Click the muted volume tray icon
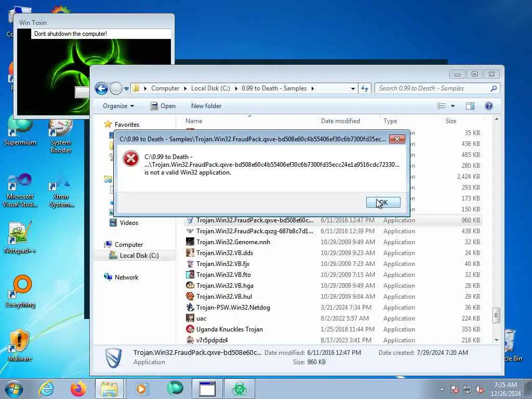The height and width of the screenshot is (399, 532). click(480, 390)
